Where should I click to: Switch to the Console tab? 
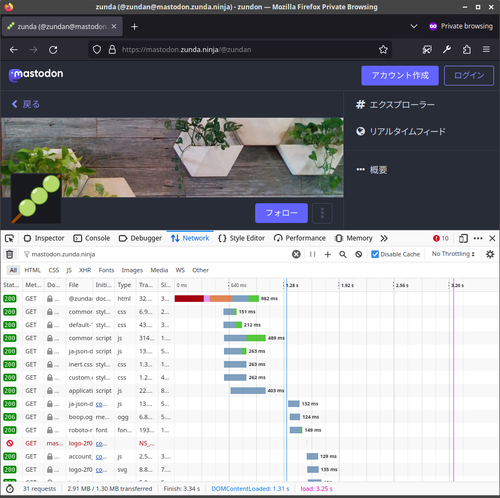click(92, 238)
